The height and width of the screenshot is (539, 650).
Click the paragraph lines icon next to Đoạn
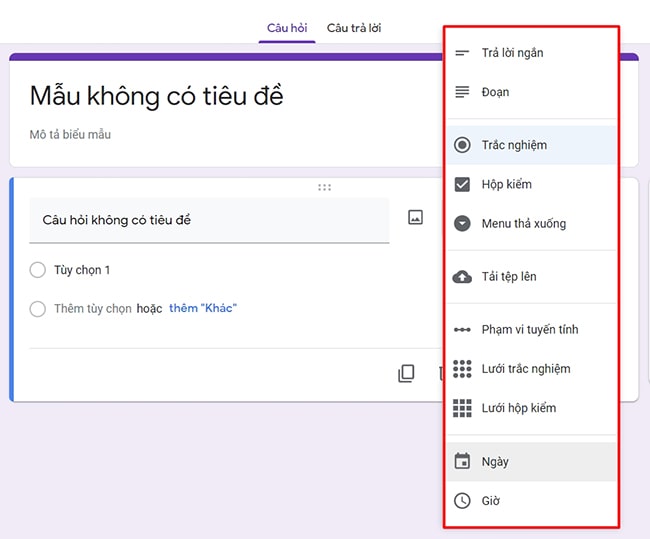click(462, 92)
